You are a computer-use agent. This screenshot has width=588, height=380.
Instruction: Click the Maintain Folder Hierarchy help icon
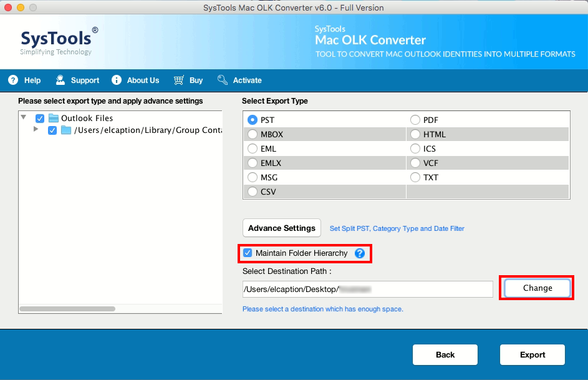[x=360, y=253]
